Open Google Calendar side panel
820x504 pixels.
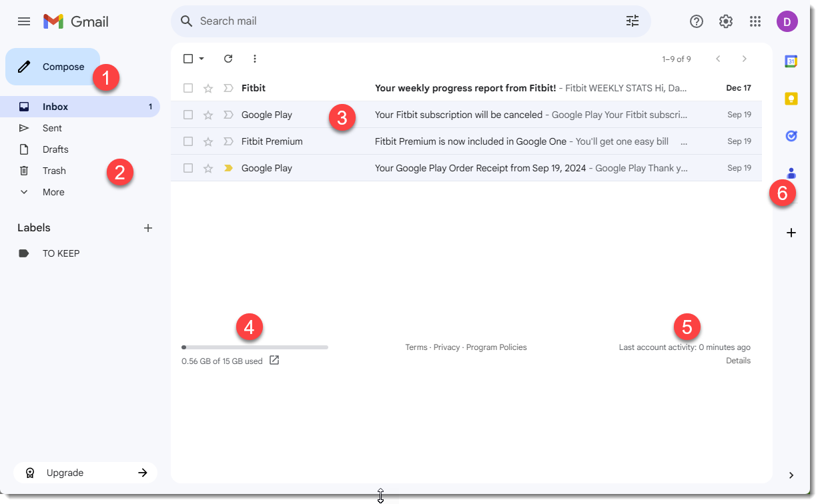click(x=791, y=61)
